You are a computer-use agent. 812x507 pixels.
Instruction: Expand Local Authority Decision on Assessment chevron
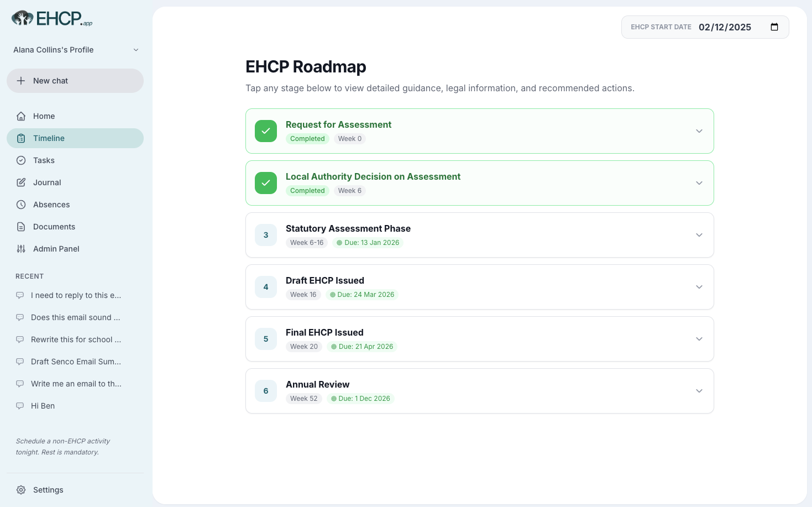coord(699,183)
